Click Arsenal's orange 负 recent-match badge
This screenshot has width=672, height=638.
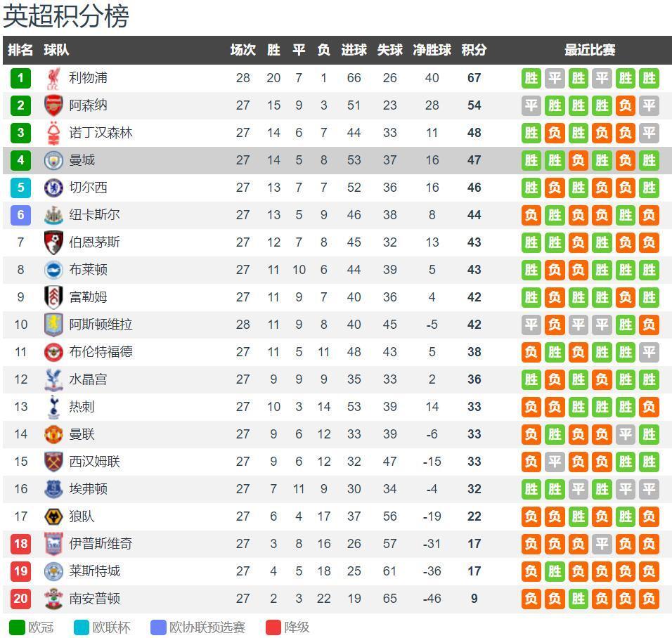[625, 105]
